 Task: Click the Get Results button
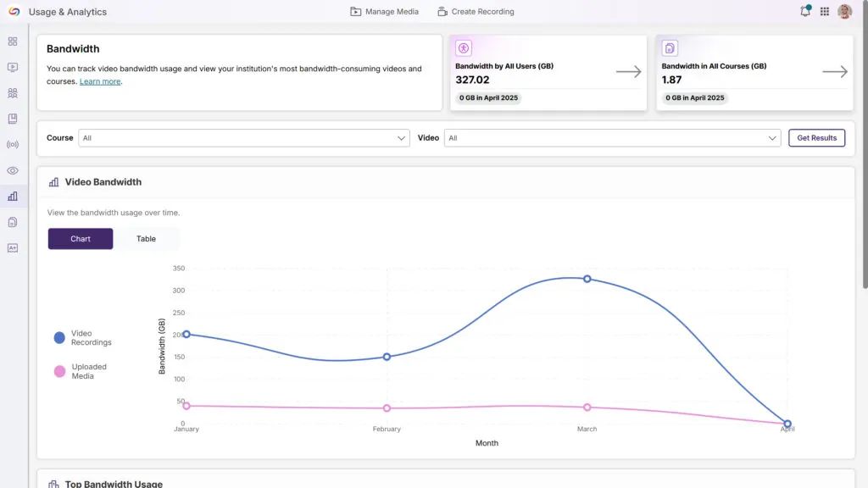click(816, 138)
